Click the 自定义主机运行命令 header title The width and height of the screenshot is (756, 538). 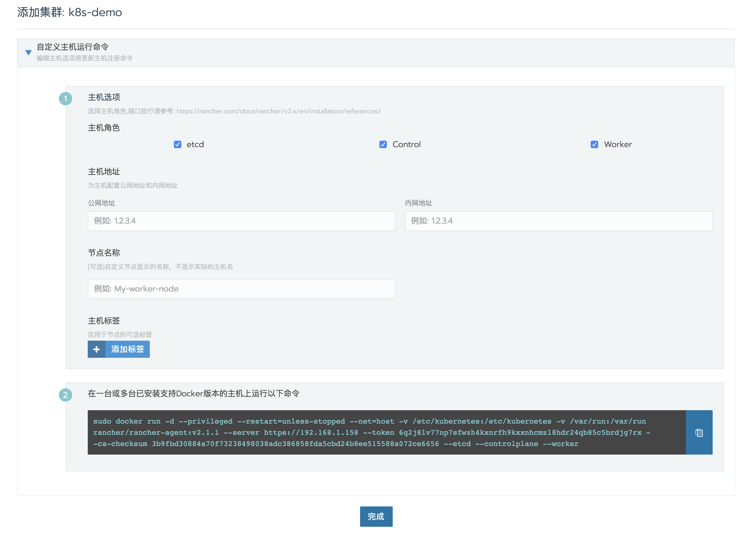(72, 47)
